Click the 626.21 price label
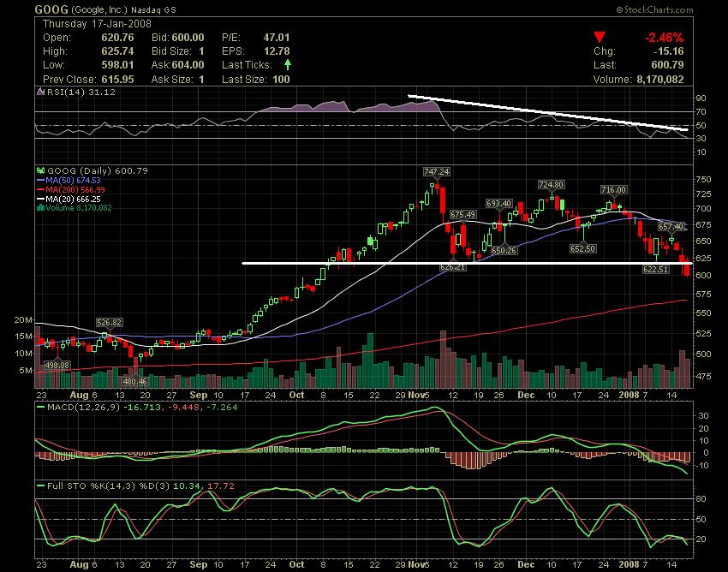728x572 pixels. [453, 267]
